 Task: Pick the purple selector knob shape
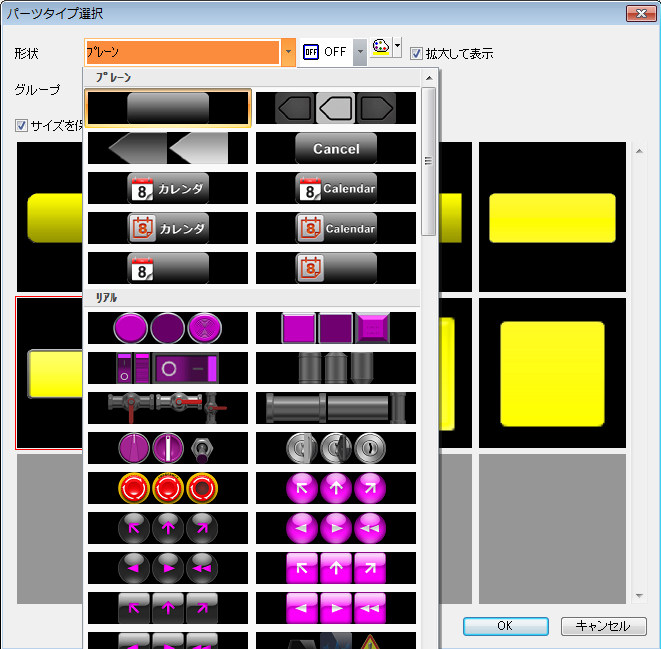click(x=168, y=448)
